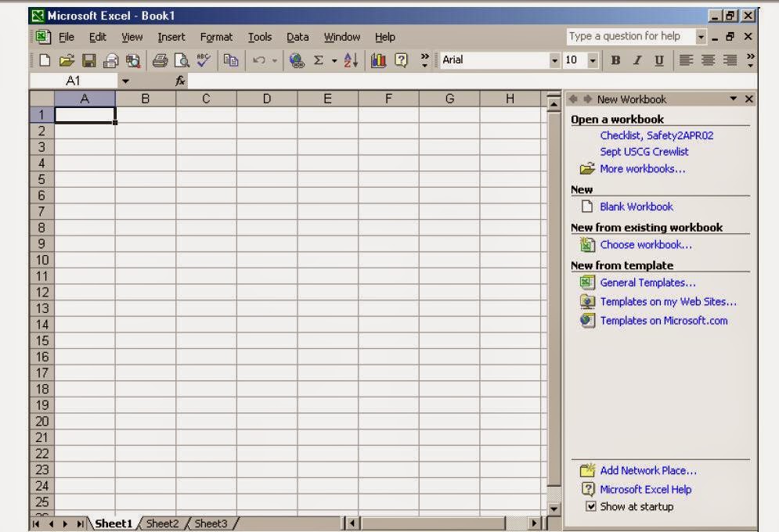The height and width of the screenshot is (532, 779).
Task: Open the Font size dropdown
Action: (593, 60)
